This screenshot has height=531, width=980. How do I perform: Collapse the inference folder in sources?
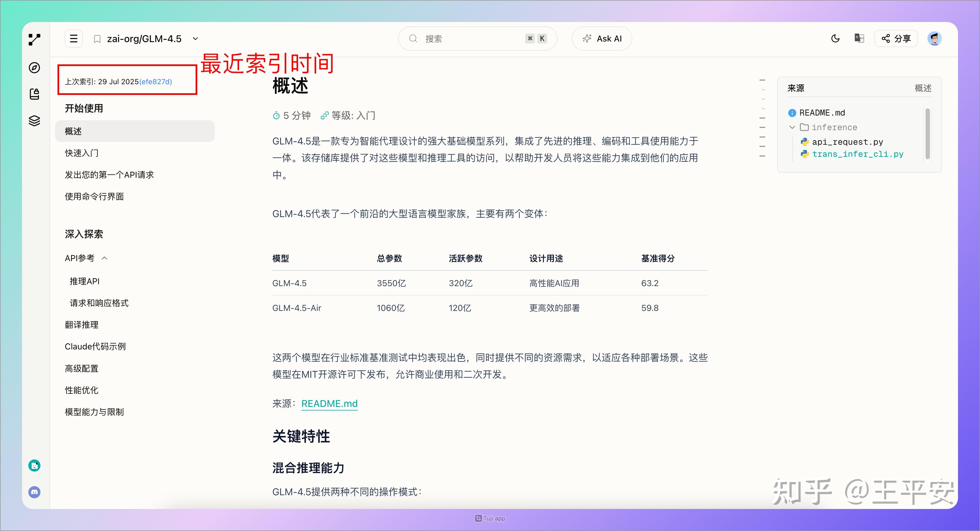pos(792,127)
